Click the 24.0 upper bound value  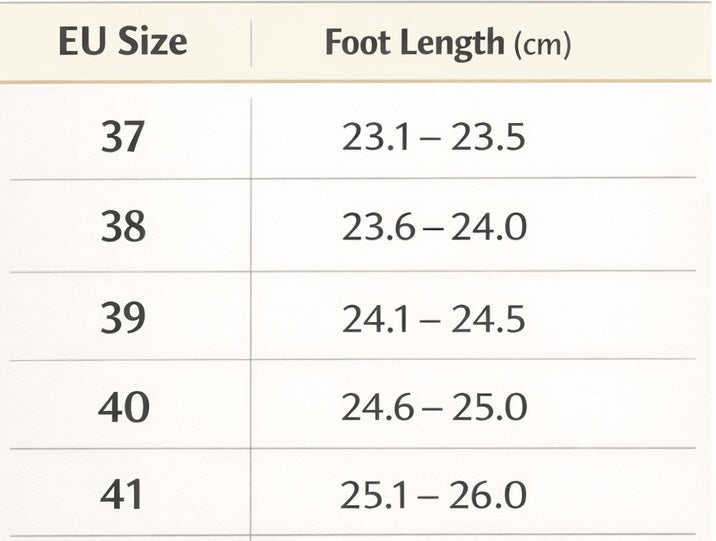click(488, 229)
